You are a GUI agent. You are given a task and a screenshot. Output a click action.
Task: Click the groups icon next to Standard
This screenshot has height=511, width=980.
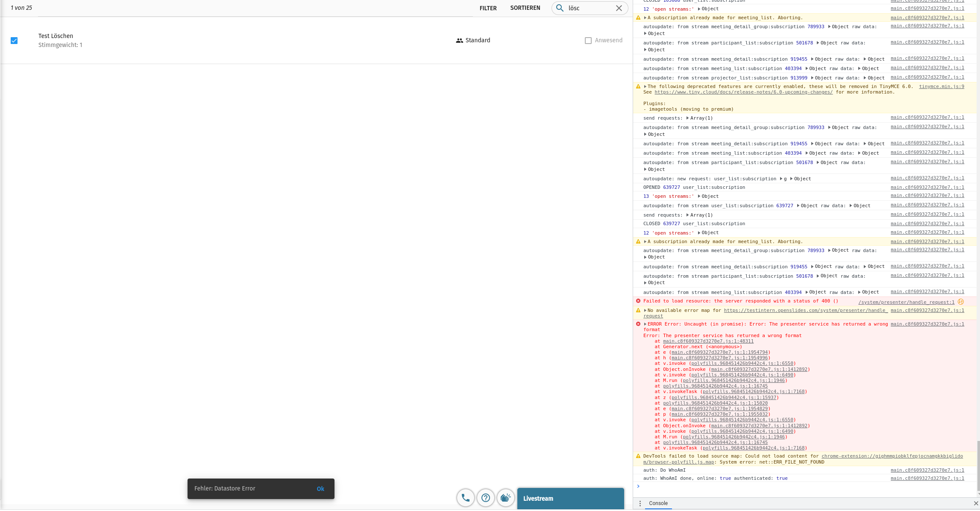tap(459, 40)
